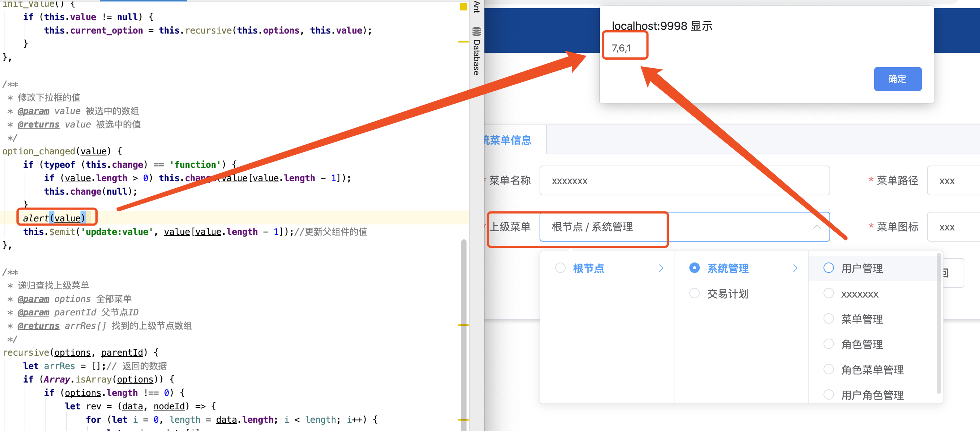This screenshot has width=980, height=431.
Task: Expand the 根节点 submenu chevron
Action: [x=661, y=268]
